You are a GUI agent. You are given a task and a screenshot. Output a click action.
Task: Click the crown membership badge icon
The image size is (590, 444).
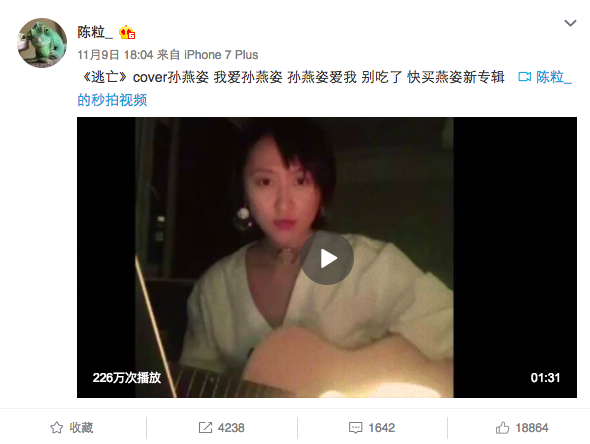pyautogui.click(x=127, y=33)
